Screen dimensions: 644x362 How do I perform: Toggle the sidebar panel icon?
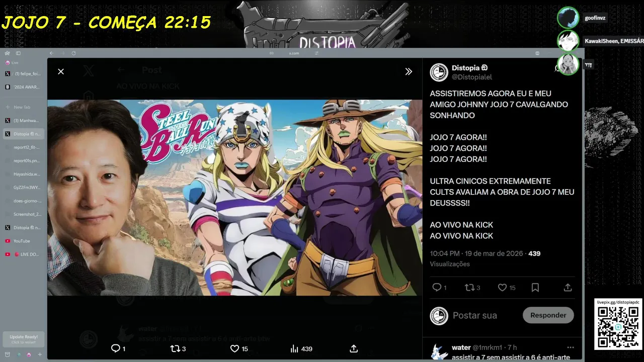click(x=18, y=53)
